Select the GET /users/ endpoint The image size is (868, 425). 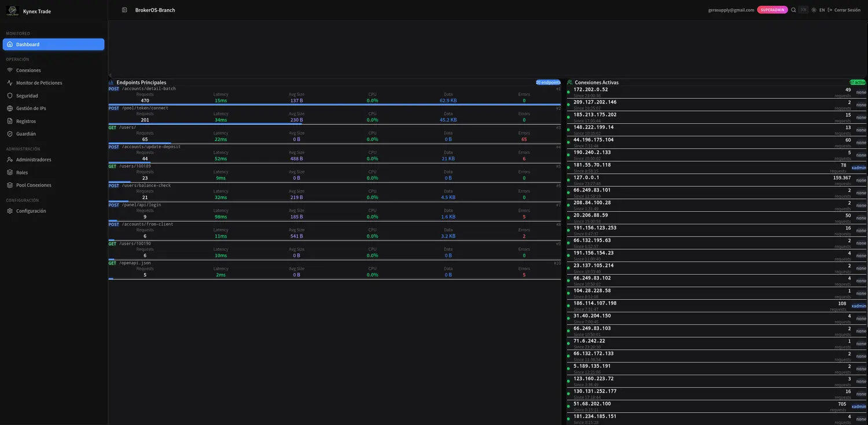(x=334, y=134)
